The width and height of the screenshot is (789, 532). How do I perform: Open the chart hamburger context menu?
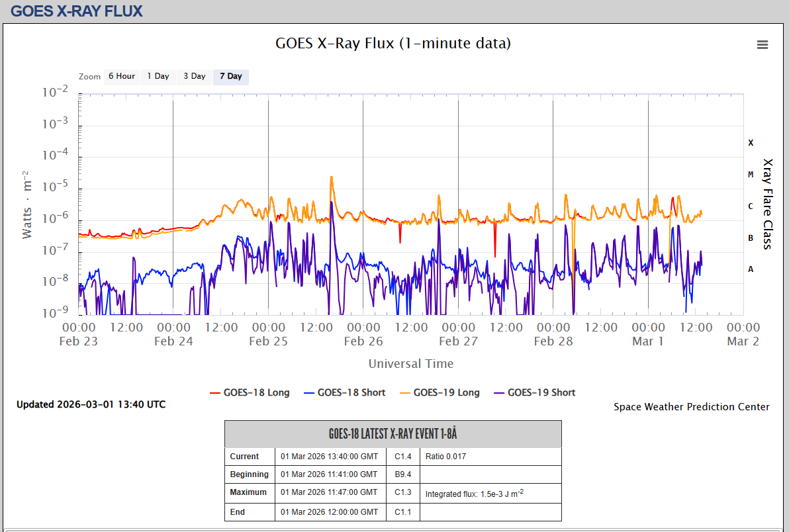(x=763, y=45)
